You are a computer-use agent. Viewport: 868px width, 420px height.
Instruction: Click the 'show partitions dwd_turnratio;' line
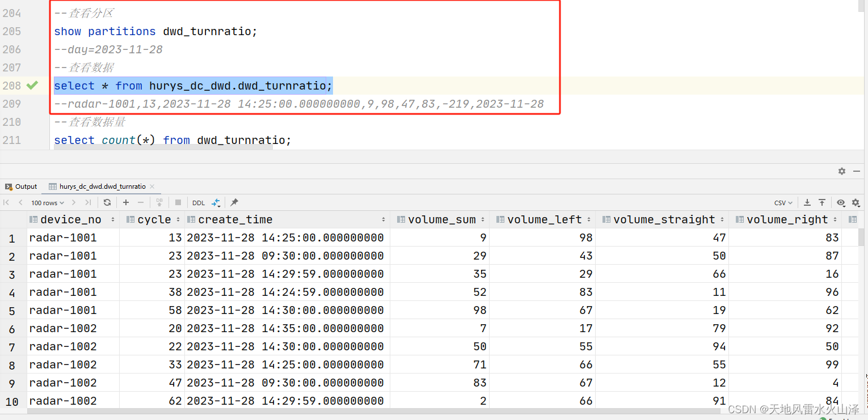coord(155,31)
